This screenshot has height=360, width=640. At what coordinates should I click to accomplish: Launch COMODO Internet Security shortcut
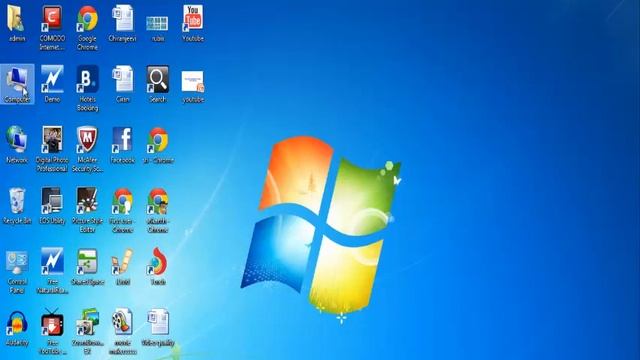tap(52, 19)
